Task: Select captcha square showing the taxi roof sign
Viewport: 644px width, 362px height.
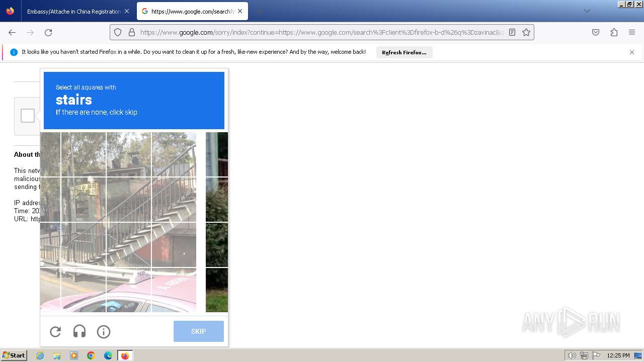Action: (x=129, y=290)
